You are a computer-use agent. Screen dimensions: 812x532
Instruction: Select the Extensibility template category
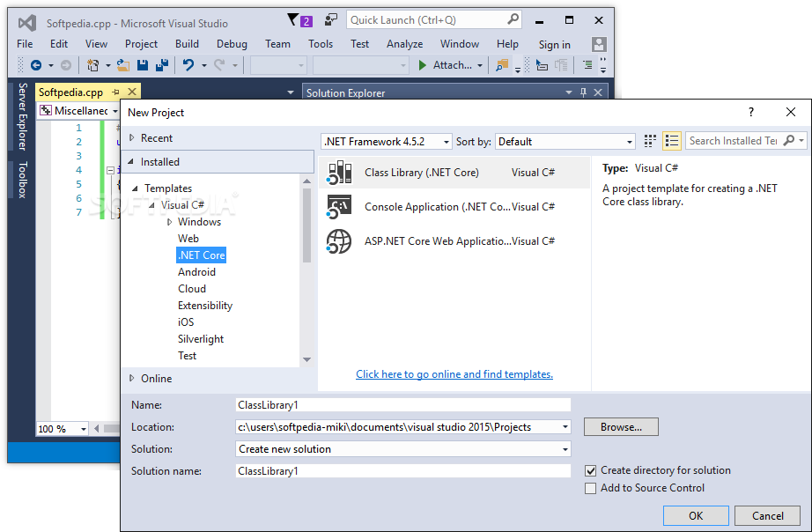205,306
